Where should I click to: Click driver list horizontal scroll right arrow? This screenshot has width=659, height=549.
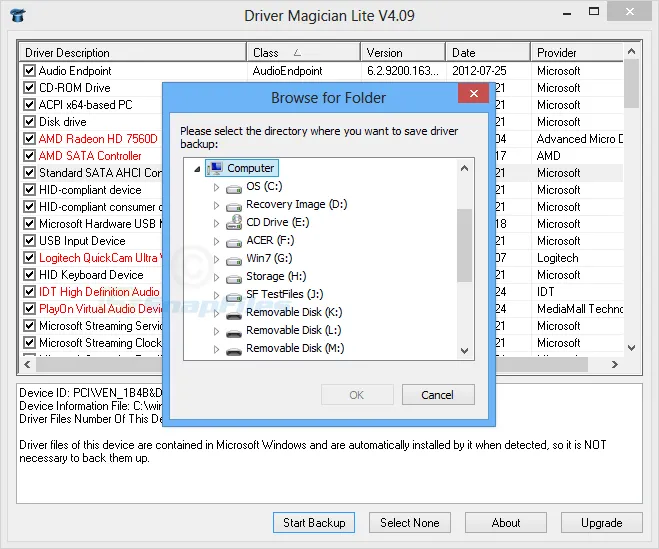(x=615, y=364)
